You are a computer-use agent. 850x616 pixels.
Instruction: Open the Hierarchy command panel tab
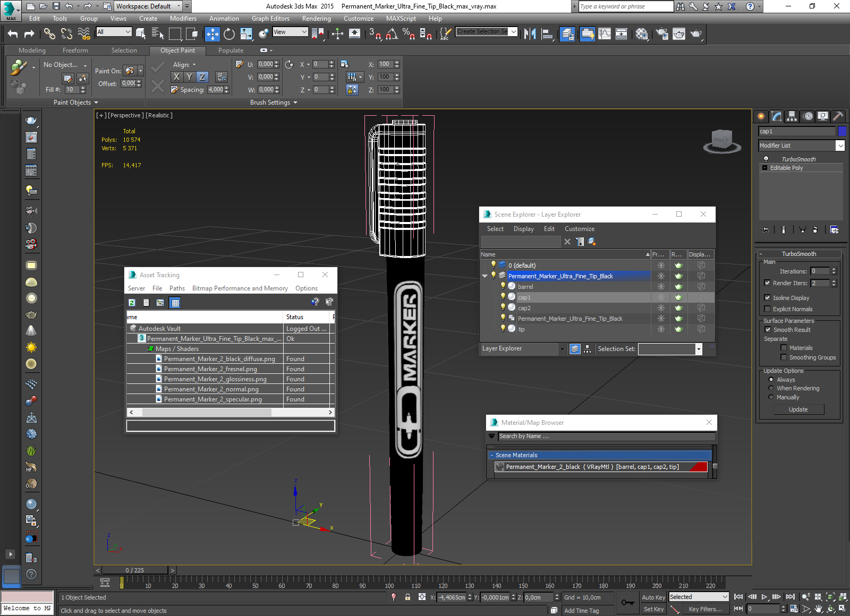pyautogui.click(x=792, y=116)
